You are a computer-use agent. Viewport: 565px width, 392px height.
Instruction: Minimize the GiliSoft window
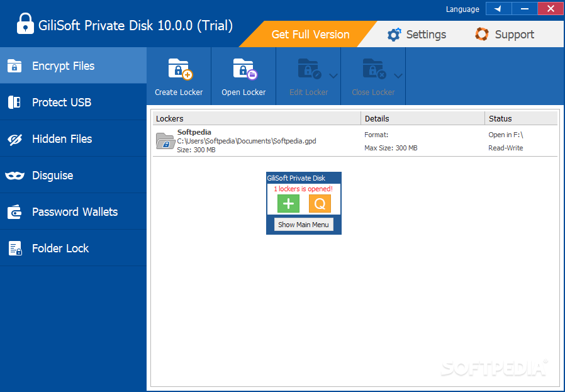[x=525, y=9]
